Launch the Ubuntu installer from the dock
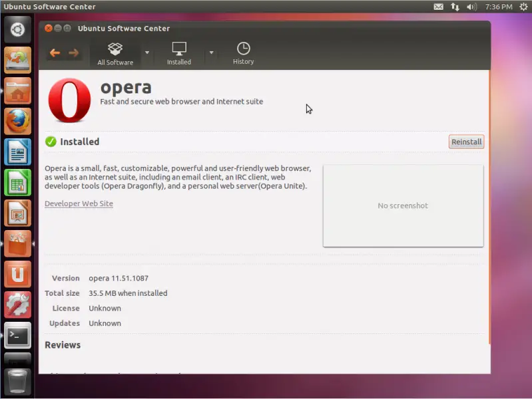This screenshot has width=532, height=399. pyautogui.click(x=17, y=61)
